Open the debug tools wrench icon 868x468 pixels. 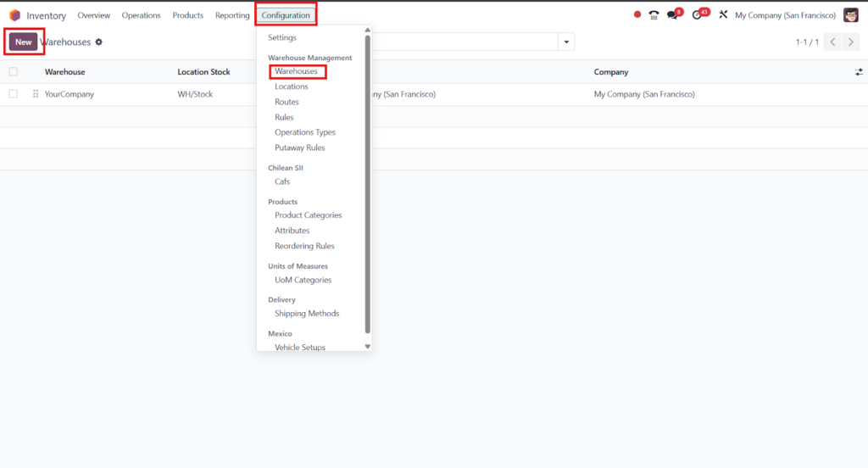tap(723, 15)
